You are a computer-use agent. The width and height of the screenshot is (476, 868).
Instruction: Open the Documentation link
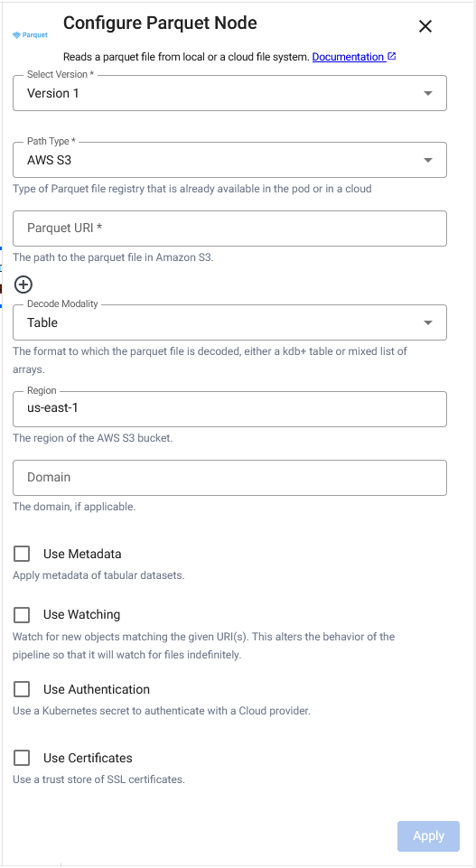pyautogui.click(x=348, y=57)
